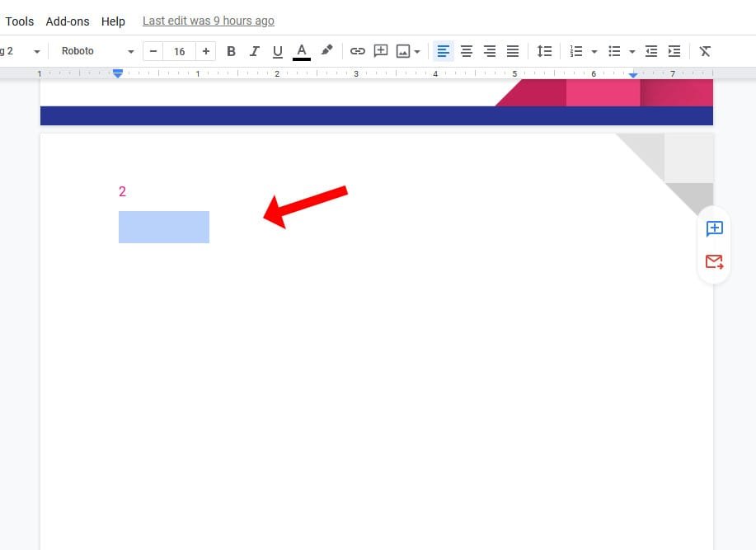Click the right indent marker on ruler
The width and height of the screenshot is (756, 550).
[x=633, y=75]
